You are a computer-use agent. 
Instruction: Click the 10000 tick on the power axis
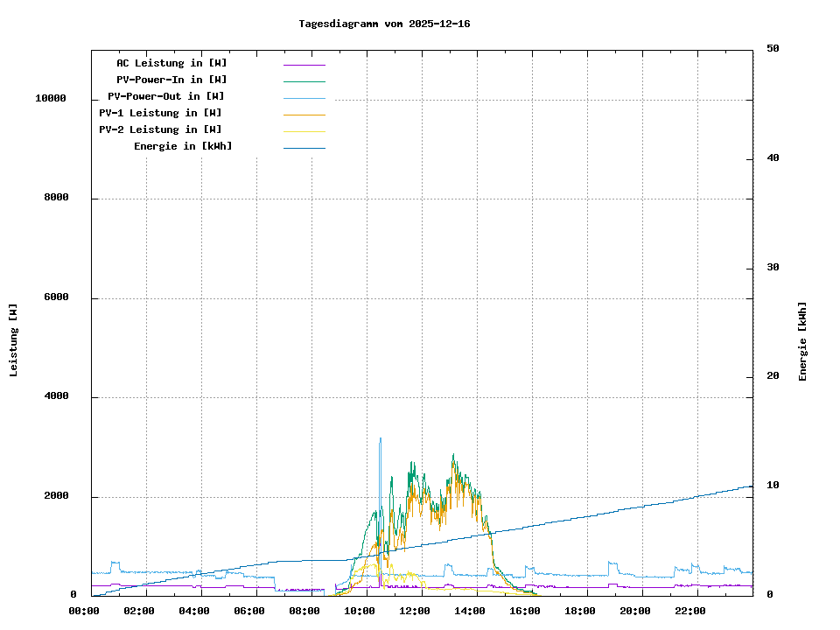pyautogui.click(x=51, y=99)
